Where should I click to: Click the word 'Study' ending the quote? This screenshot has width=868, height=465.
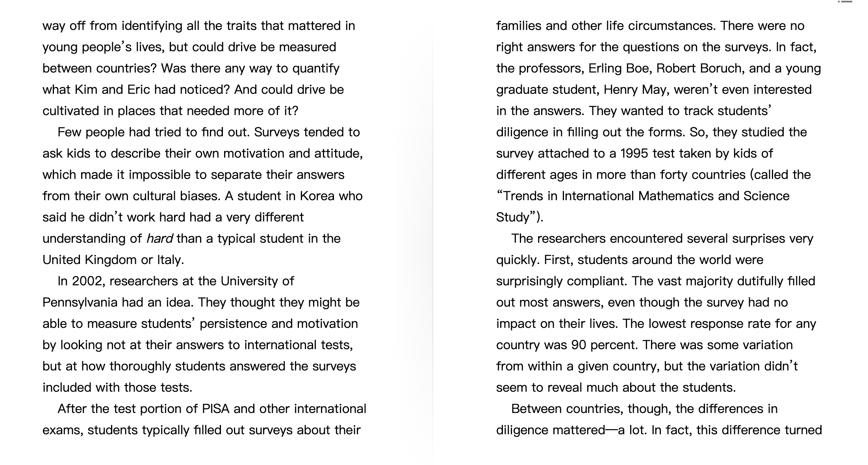tap(513, 217)
